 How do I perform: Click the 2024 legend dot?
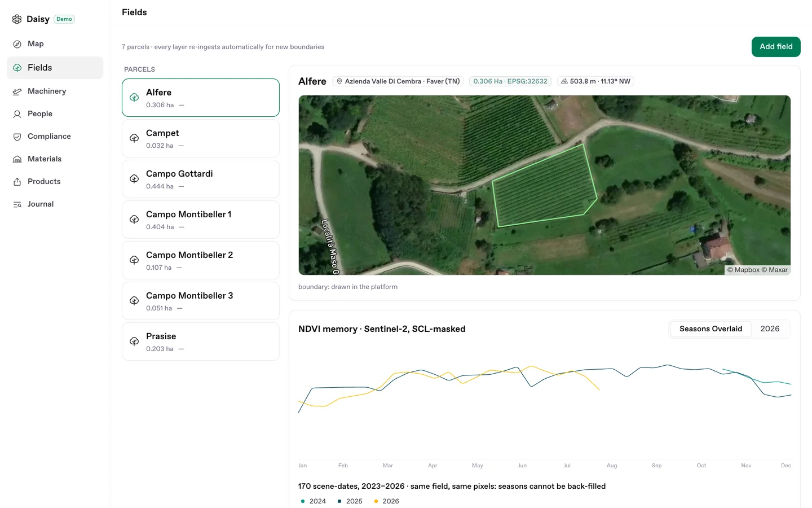point(303,501)
